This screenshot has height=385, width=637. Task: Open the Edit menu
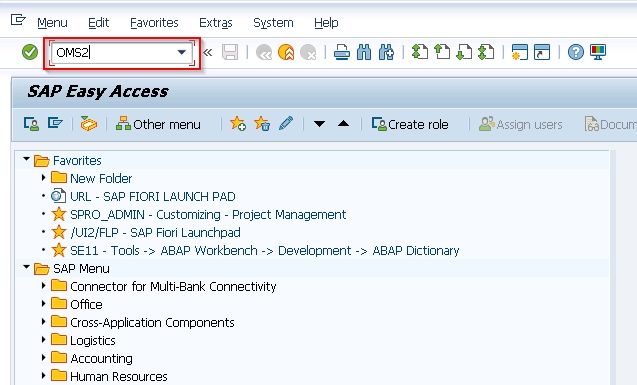99,23
